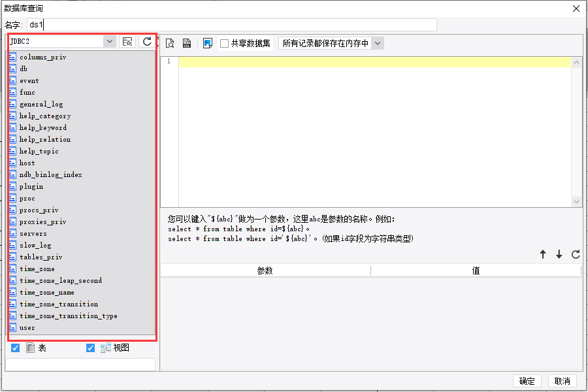
Task: Select the proc table
Action: tap(27, 198)
